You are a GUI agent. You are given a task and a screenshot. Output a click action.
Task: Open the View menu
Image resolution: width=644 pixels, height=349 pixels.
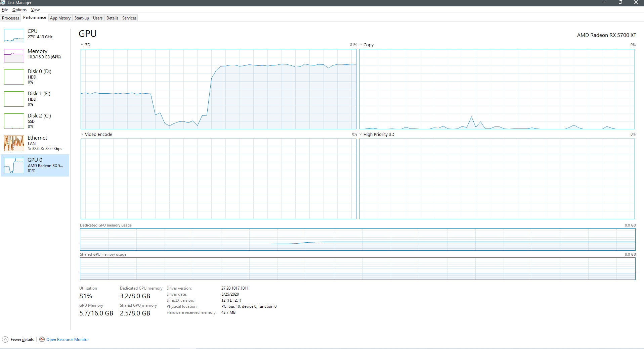pos(35,10)
